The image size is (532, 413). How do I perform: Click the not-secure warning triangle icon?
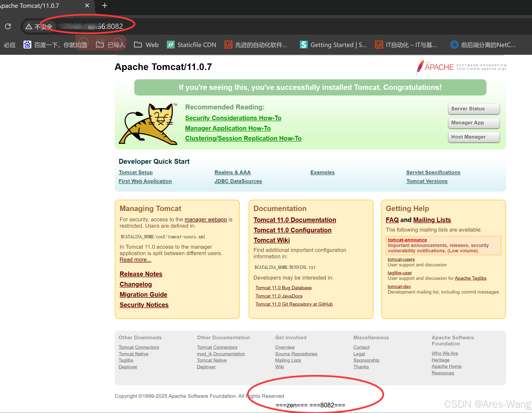click(x=29, y=26)
